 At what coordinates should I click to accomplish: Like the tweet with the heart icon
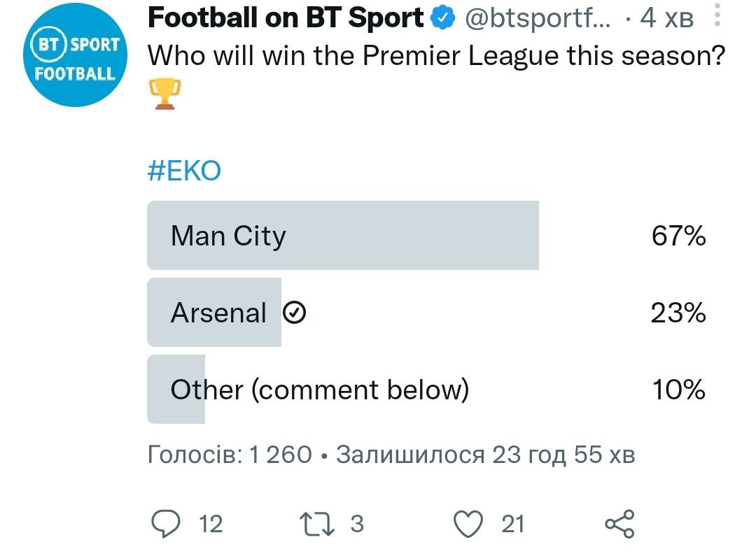coord(468,524)
